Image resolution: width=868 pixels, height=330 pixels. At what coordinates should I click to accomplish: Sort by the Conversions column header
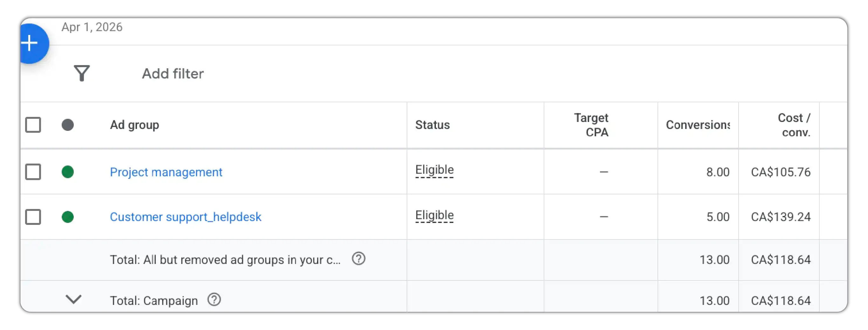(698, 125)
